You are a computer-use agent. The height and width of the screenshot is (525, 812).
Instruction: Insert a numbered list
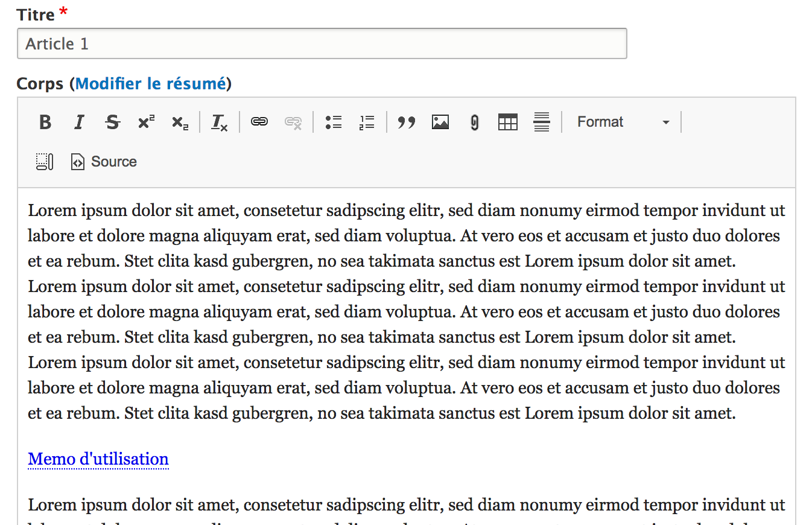pyautogui.click(x=367, y=122)
